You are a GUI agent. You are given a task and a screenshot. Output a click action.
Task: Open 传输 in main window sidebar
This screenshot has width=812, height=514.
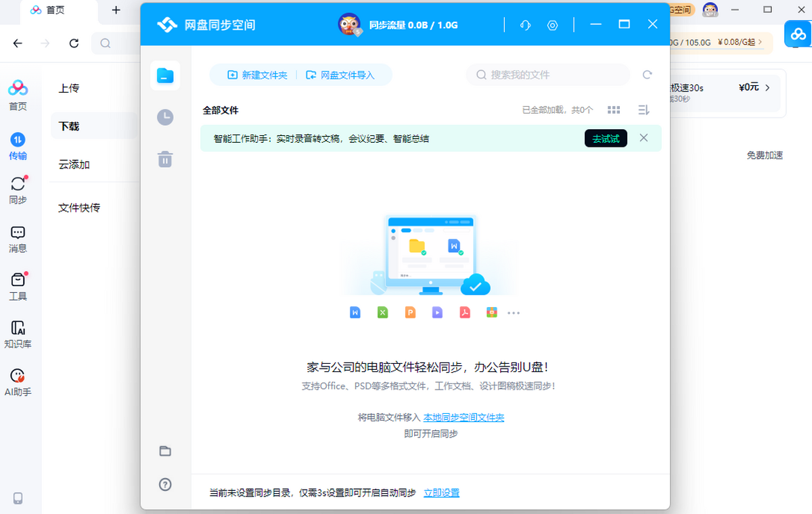(x=18, y=146)
